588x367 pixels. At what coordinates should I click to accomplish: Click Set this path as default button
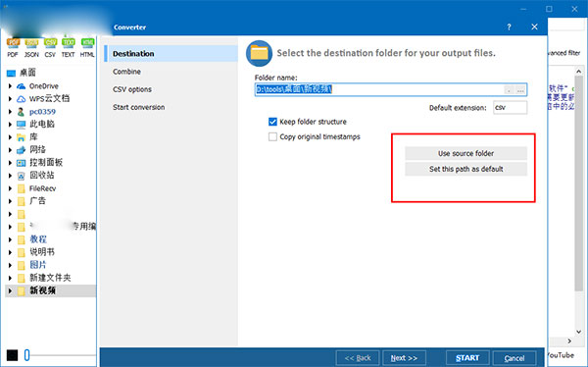pos(465,169)
